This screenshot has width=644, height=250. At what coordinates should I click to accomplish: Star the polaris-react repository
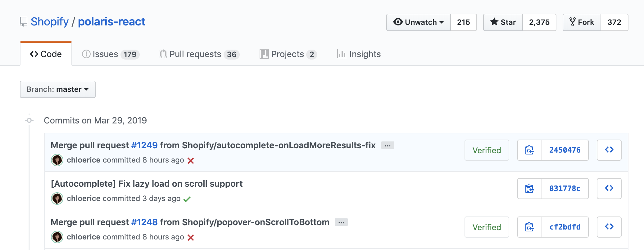coord(503,22)
